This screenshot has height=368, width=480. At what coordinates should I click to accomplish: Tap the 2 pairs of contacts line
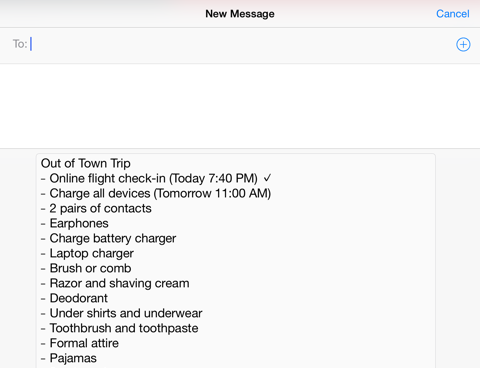(96, 208)
